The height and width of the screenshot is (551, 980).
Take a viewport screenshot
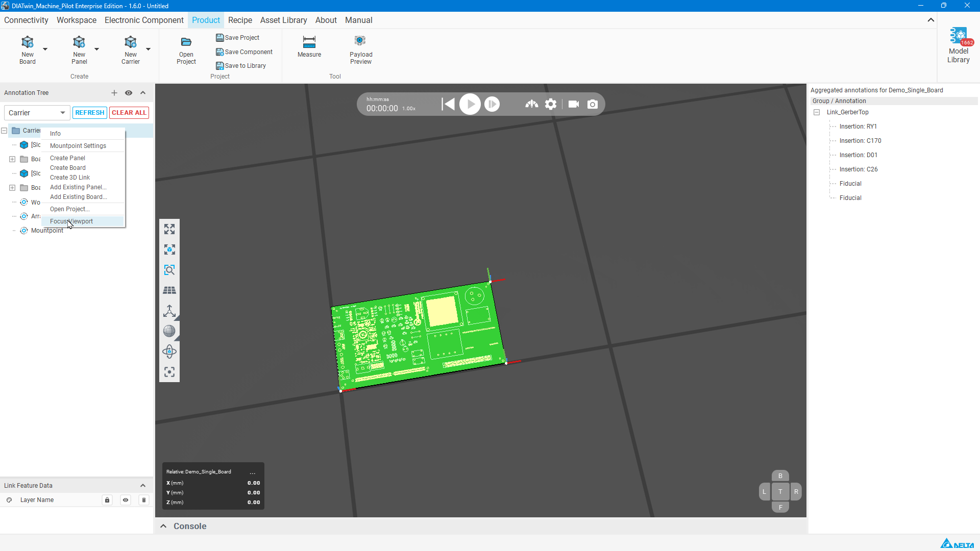coord(593,104)
